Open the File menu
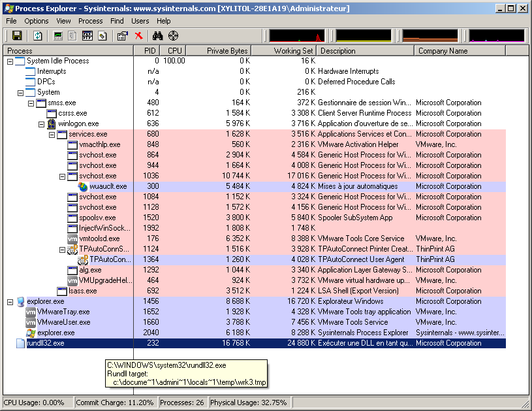Viewport: 532px width, 411px height. tap(11, 21)
